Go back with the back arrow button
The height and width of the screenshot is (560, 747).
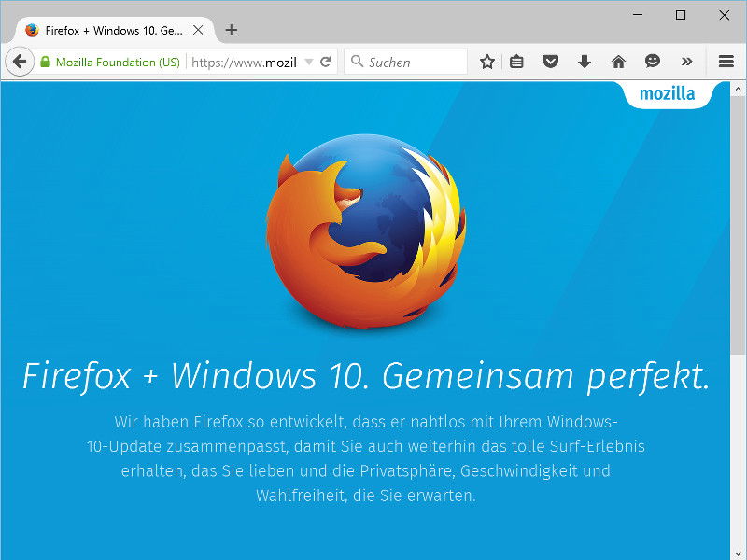[20, 62]
